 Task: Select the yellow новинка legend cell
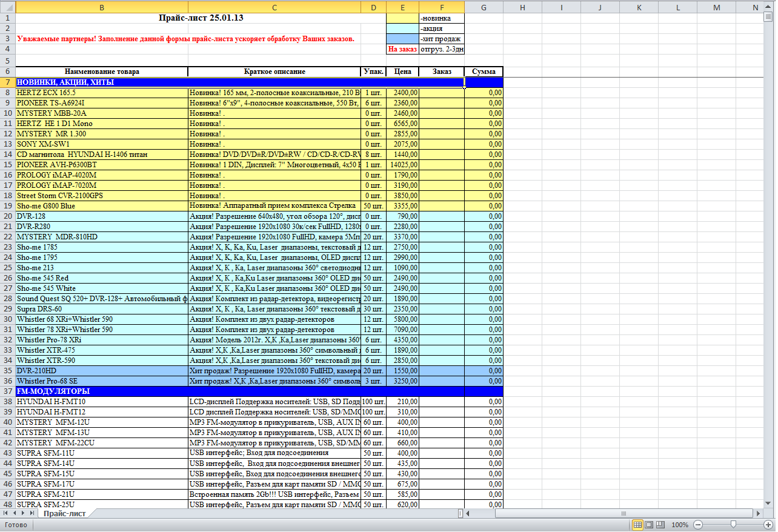pyautogui.click(x=402, y=18)
